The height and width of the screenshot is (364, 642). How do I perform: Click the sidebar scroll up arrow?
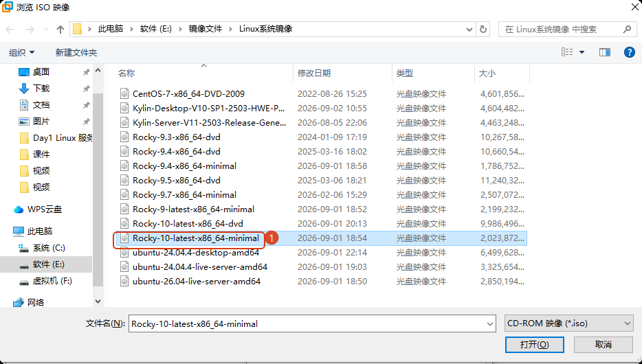pos(98,71)
